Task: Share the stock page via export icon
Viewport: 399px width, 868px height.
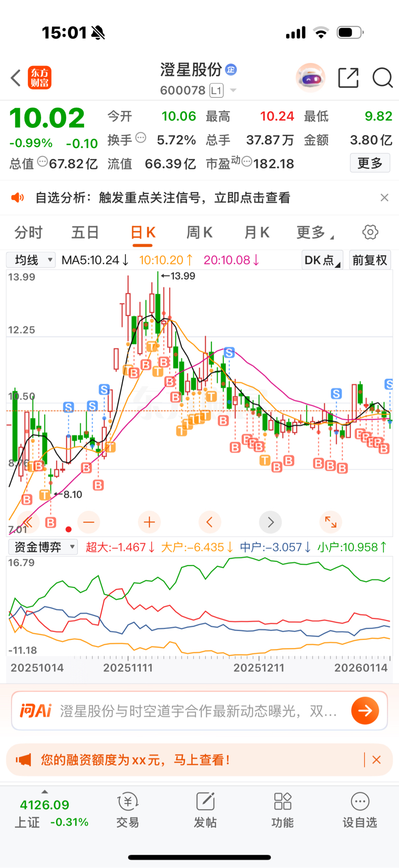Action: pyautogui.click(x=348, y=78)
